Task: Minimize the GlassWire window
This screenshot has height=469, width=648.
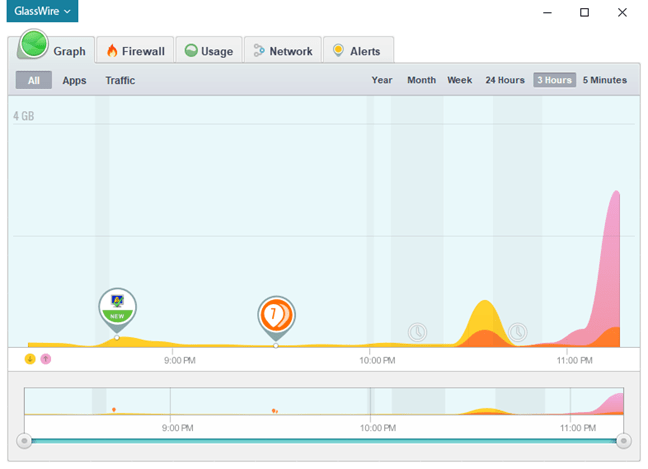Action: [547, 12]
